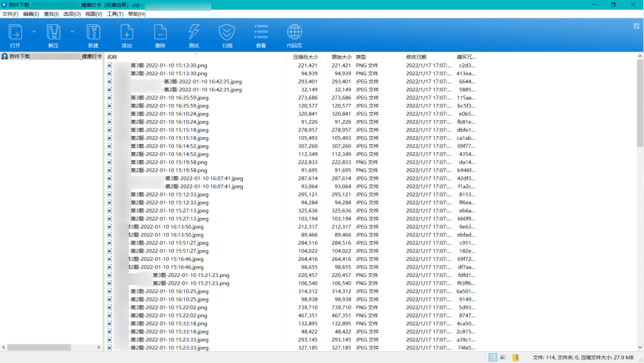Click vertical scrollbar down arrow of file list

coord(640,347)
